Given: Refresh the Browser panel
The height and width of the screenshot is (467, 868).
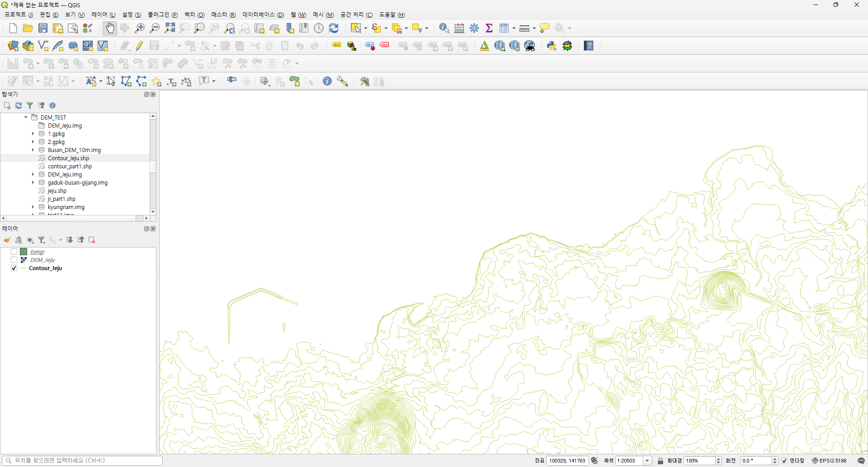Looking at the screenshot, I should (x=19, y=105).
